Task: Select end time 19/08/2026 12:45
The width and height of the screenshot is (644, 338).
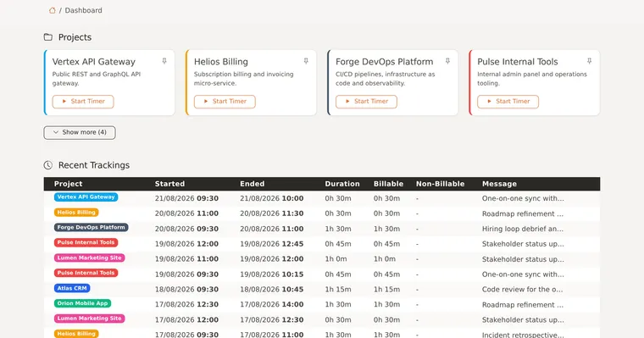Action: coord(271,244)
